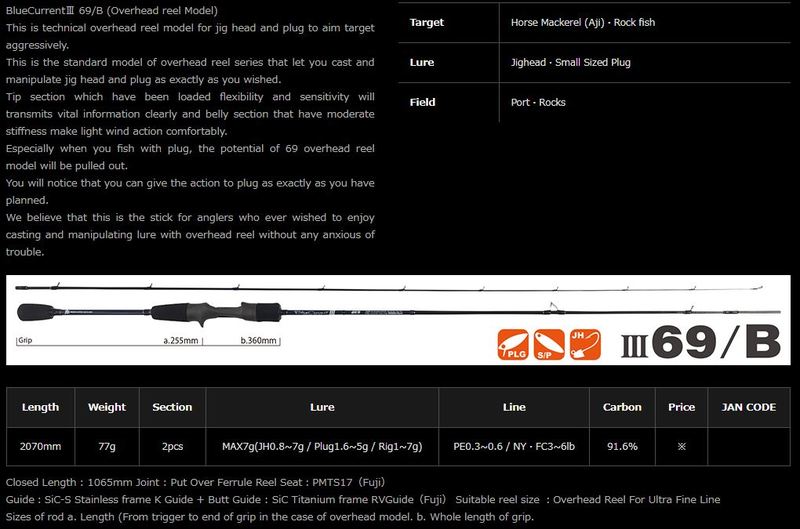Click the '91.6%' carbon cell
Screen dimensions: 800x529
622,446
